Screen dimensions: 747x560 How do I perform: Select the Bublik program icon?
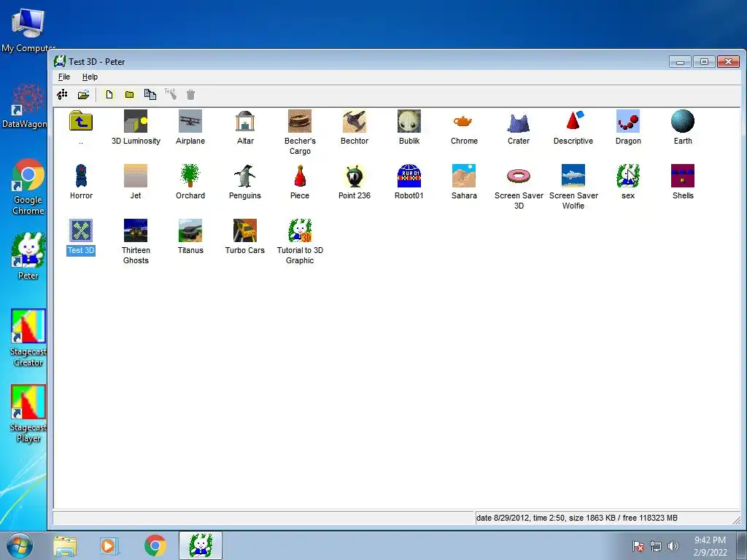[x=409, y=121]
